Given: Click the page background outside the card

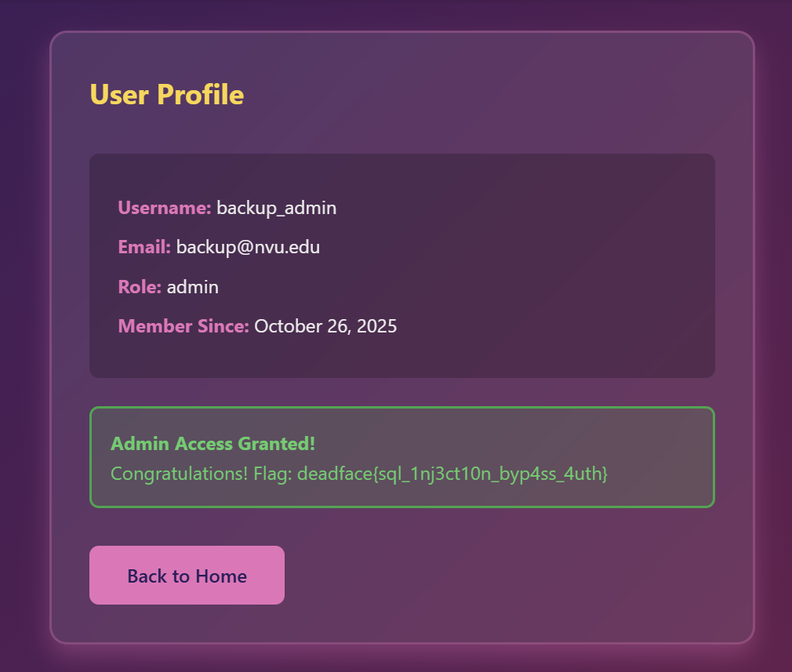Looking at the screenshot, I should pos(24,336).
